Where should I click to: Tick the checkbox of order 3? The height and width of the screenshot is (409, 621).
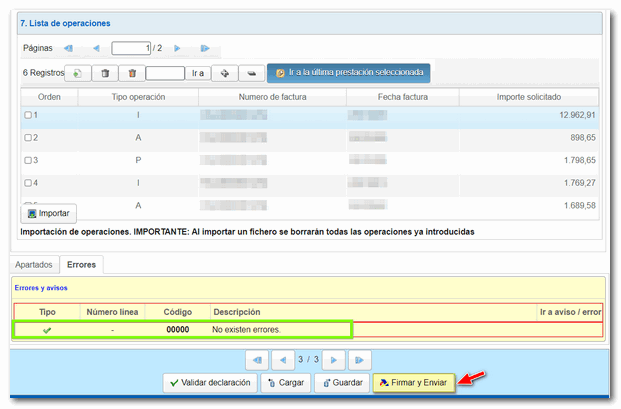click(28, 160)
